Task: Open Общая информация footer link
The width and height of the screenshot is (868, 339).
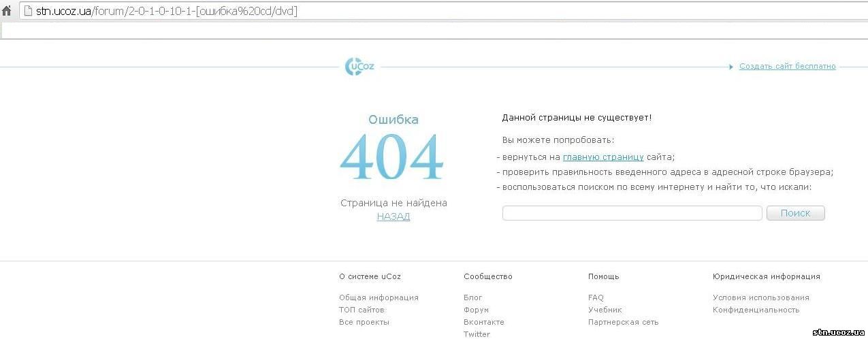Action: [x=379, y=297]
